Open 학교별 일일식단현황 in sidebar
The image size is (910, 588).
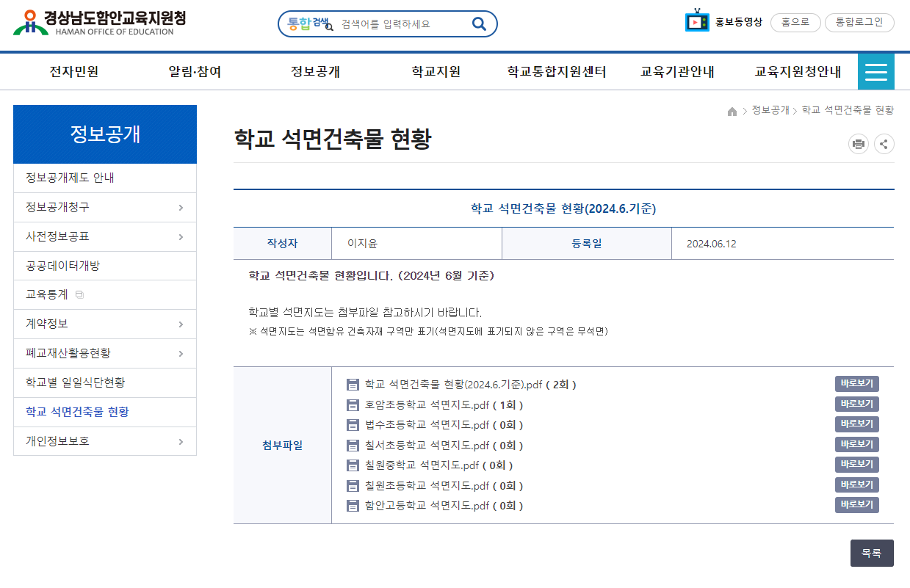click(x=105, y=383)
